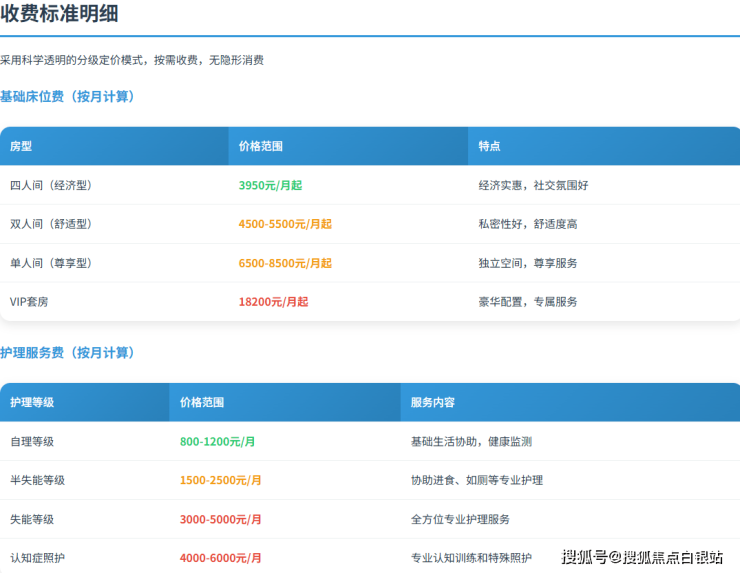Click the 6500-8500元/月起 price for single room
The width and height of the screenshot is (740, 573).
pos(285,263)
